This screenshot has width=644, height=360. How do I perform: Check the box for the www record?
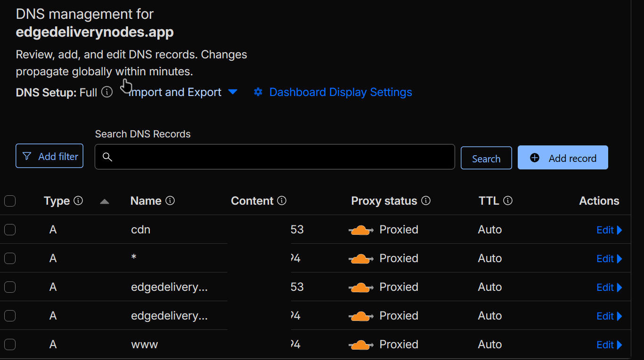(10, 344)
